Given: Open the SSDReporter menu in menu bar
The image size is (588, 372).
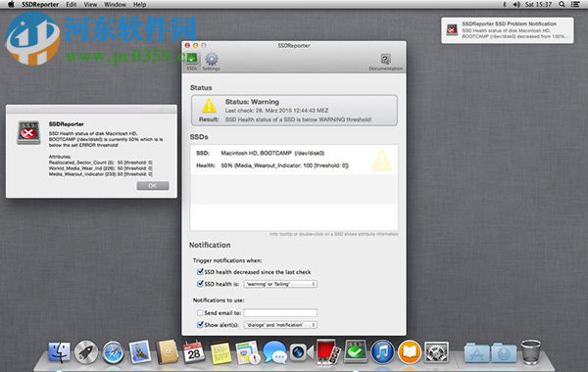Looking at the screenshot, I should [x=40, y=5].
